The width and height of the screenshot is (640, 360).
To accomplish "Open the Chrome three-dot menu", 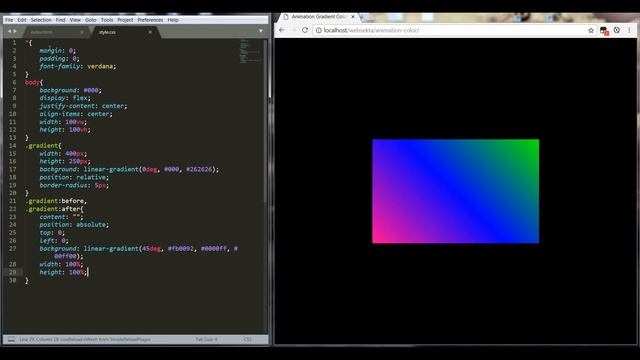I will pos(629,30).
